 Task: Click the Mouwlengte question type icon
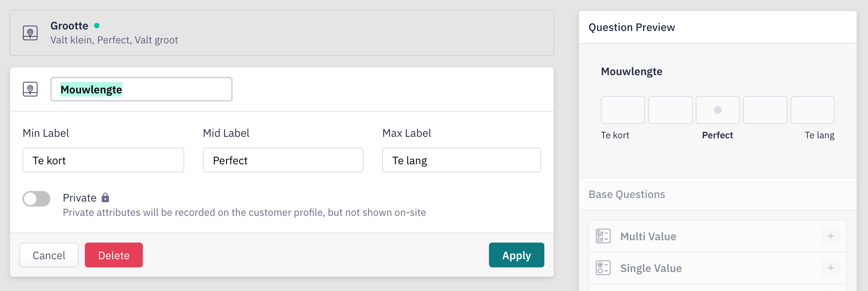click(x=30, y=89)
